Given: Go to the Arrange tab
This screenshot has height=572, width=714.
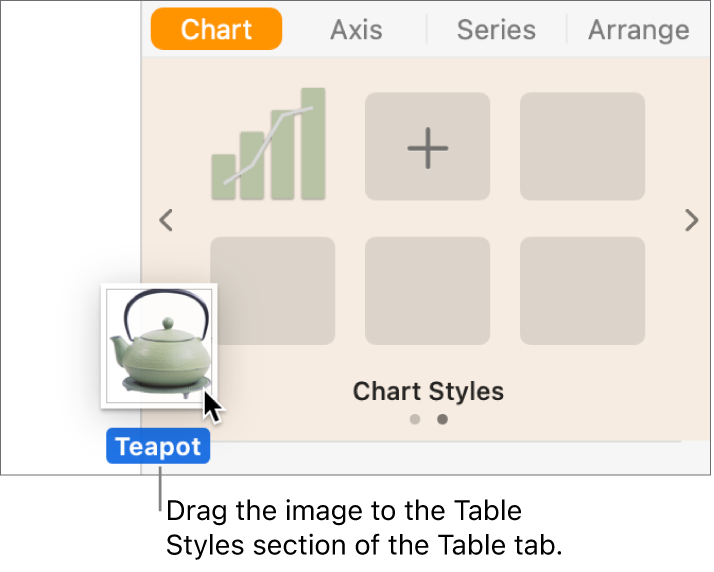Looking at the screenshot, I should (638, 30).
